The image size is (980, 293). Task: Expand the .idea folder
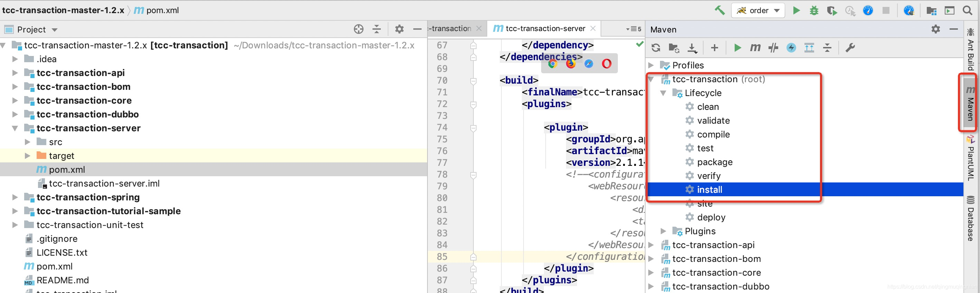15,59
